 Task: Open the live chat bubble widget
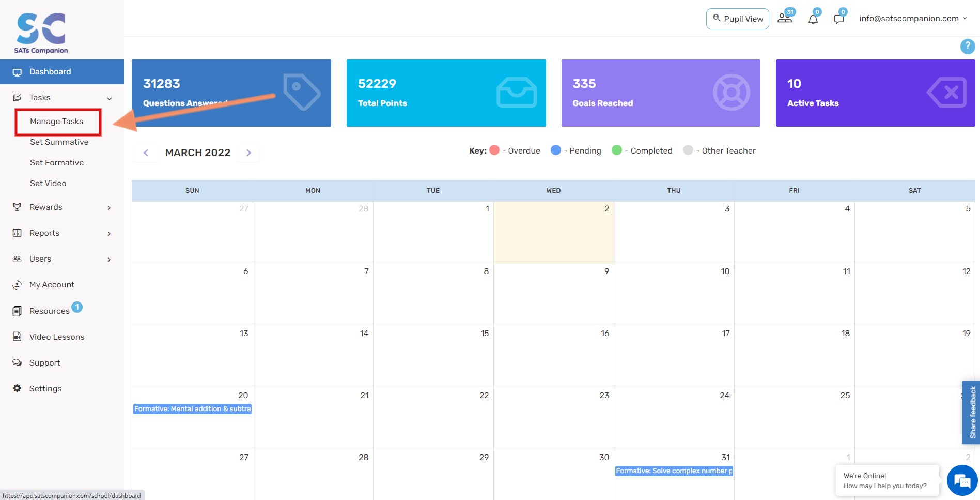pos(962,480)
